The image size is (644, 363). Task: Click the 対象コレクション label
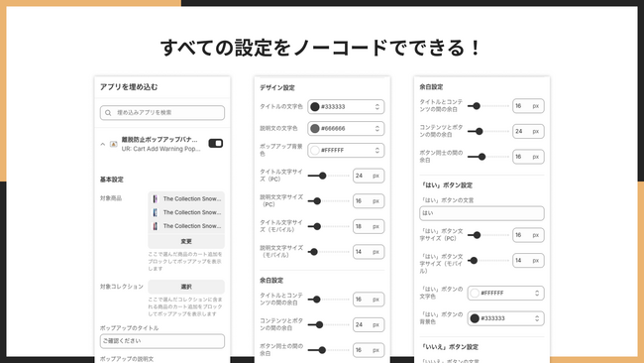click(122, 287)
